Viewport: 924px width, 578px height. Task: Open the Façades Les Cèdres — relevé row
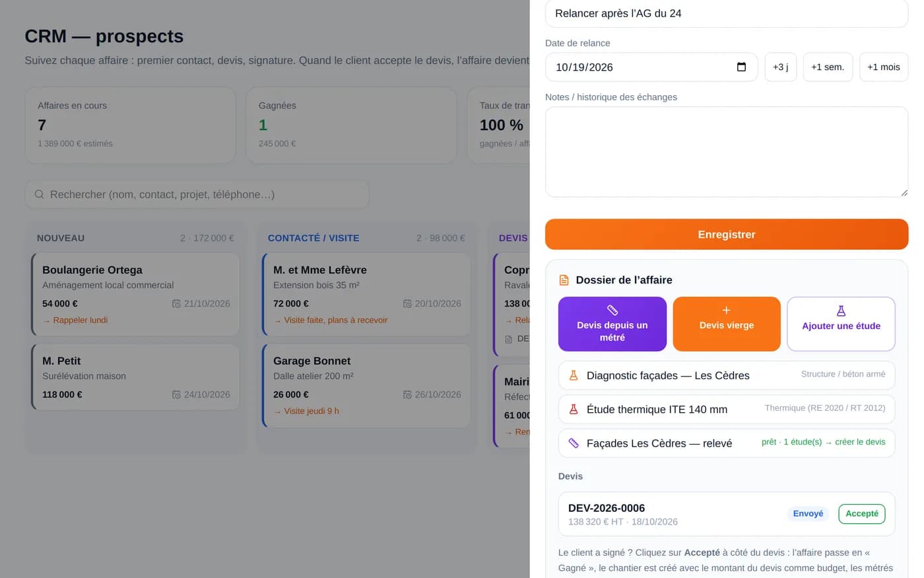pyautogui.click(x=727, y=443)
